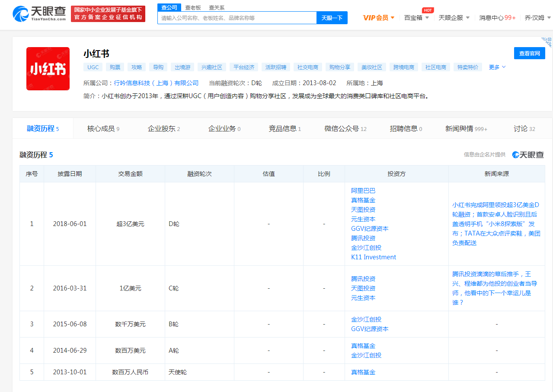Open GGV纪源资本 in the B轮 row
This screenshot has width=553, height=392.
(370, 329)
